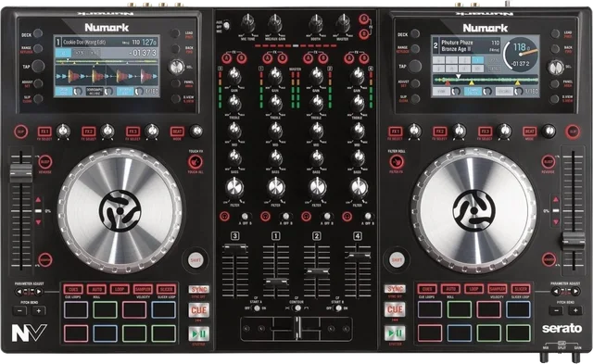Image resolution: width=593 pixels, height=364 pixels.
Task: Assign channel 4 to FX B
Action: (364, 58)
